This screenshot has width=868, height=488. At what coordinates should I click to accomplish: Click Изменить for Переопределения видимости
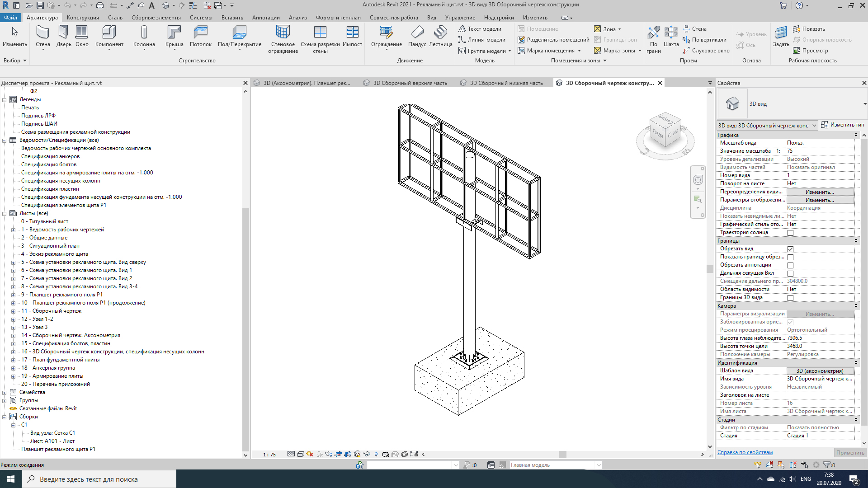click(820, 192)
